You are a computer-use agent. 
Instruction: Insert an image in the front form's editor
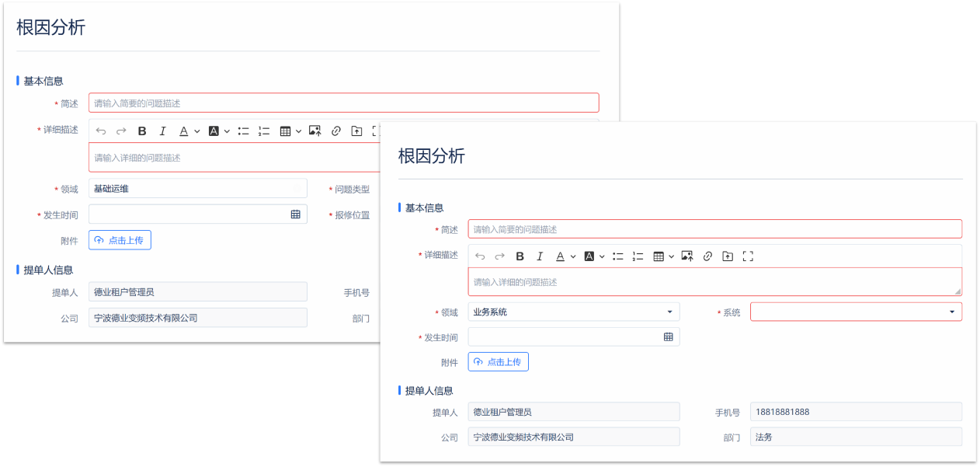(x=687, y=256)
